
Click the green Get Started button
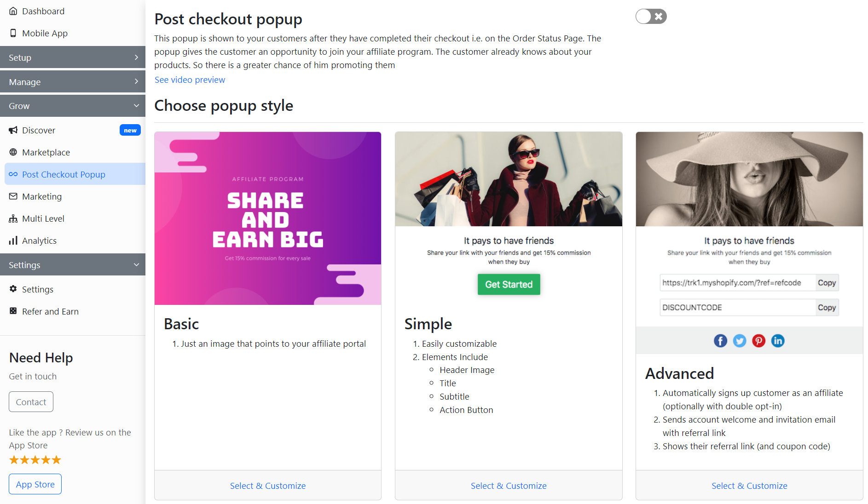click(x=509, y=285)
